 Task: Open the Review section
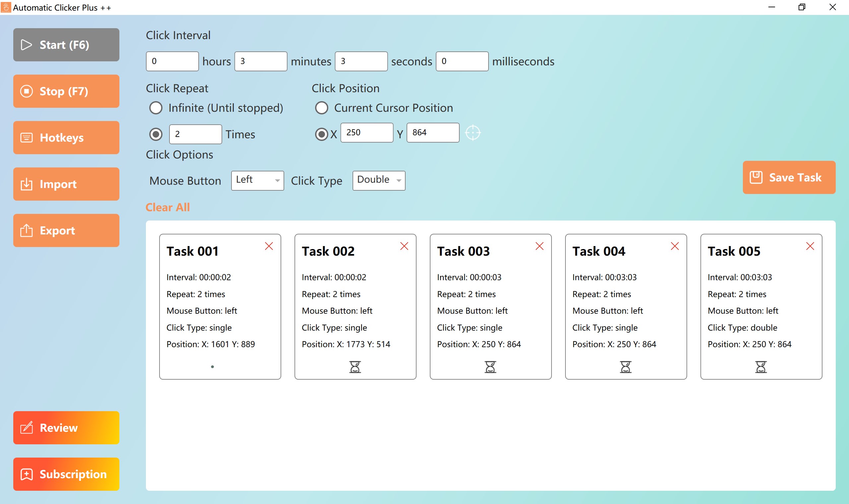point(66,428)
